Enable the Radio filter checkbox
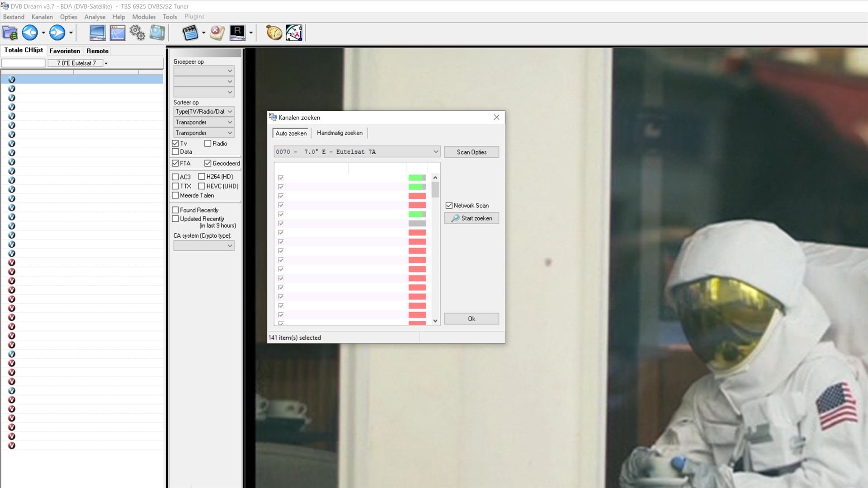This screenshot has width=868, height=488. (208, 144)
